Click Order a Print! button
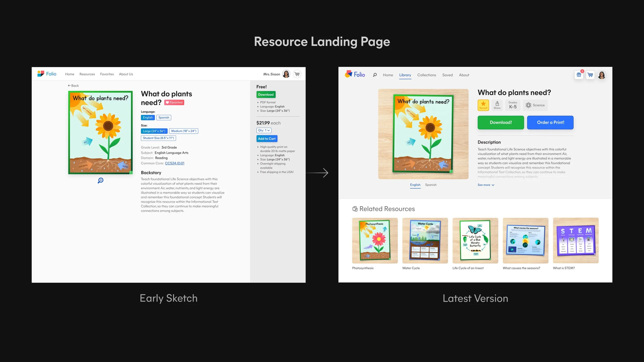This screenshot has width=644, height=362. pos(550,123)
